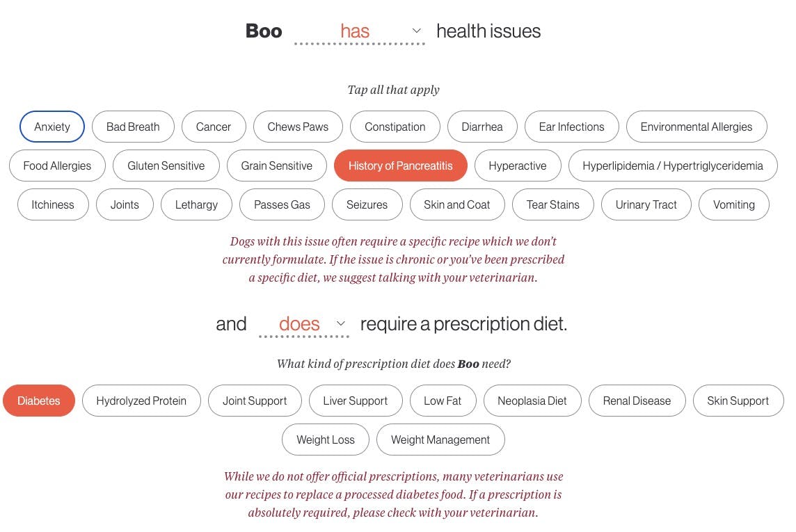Select Low Fat prescription diet
The image size is (796, 532).
coord(443,401)
